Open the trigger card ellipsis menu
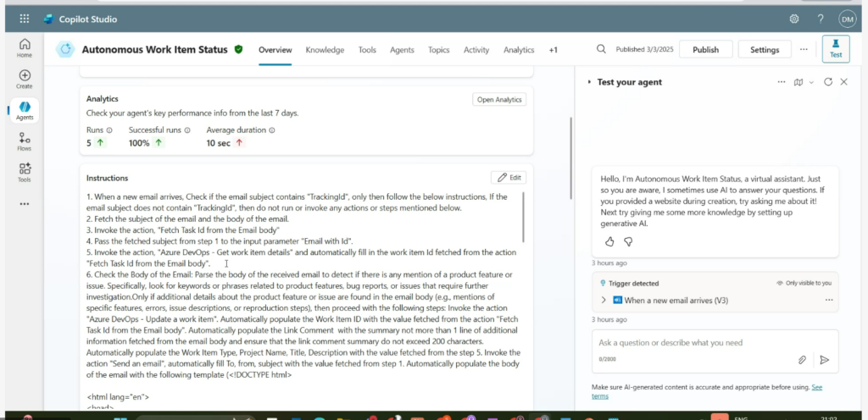 click(x=829, y=300)
